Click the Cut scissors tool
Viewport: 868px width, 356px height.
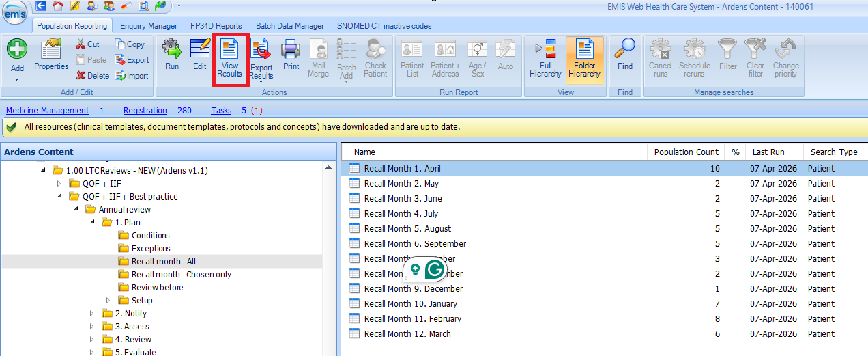87,44
